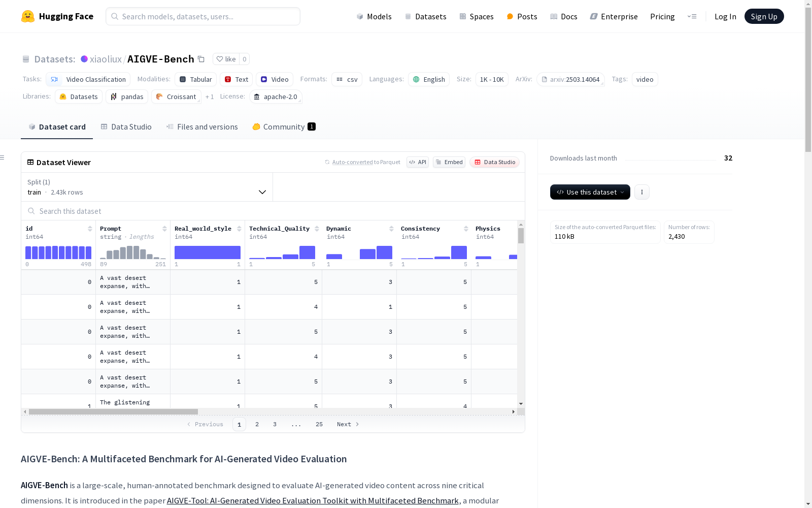Sort by the Prompt column
This screenshot has height=508, width=812.
(164, 229)
